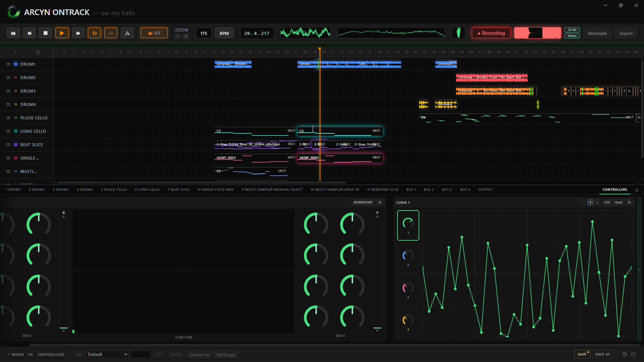Select the yellow curve slot 4 knob
The height and width of the screenshot is (362, 644).
click(408, 322)
